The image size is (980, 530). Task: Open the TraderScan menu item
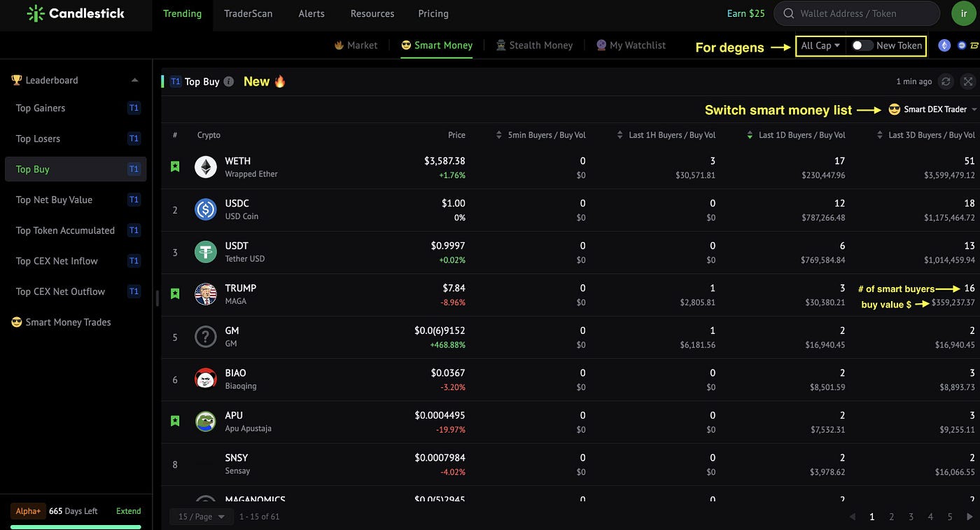pos(248,13)
